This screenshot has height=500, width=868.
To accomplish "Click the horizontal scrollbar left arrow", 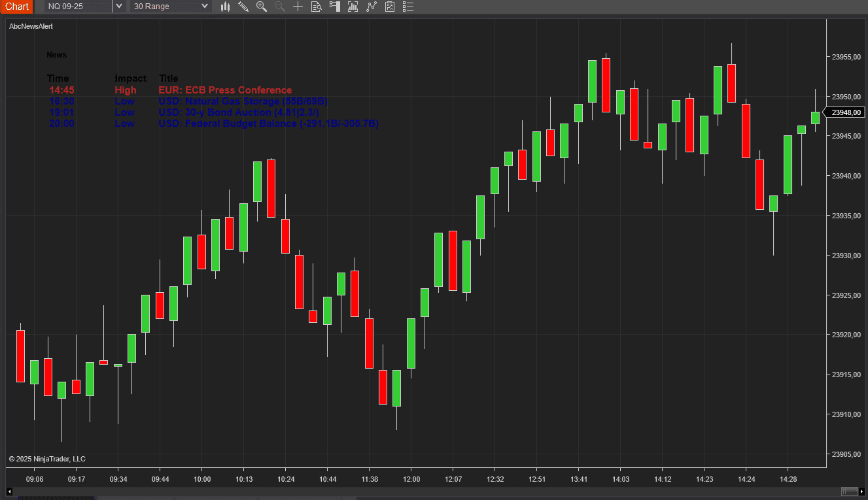I will click(x=9, y=492).
